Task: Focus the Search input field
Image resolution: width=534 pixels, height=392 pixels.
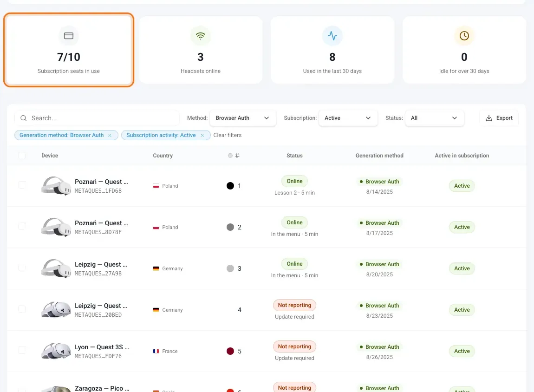Action: pos(97,118)
